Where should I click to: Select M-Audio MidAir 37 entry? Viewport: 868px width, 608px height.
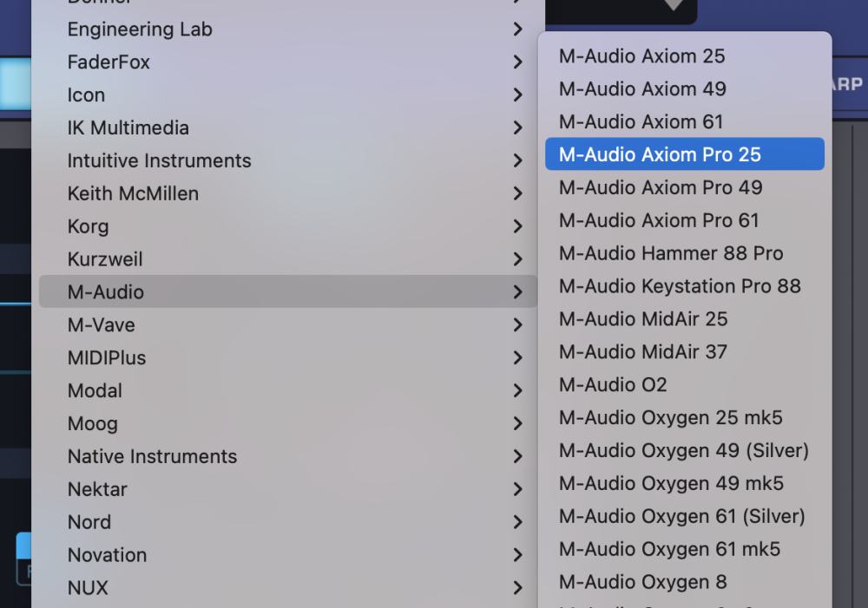pyautogui.click(x=642, y=352)
